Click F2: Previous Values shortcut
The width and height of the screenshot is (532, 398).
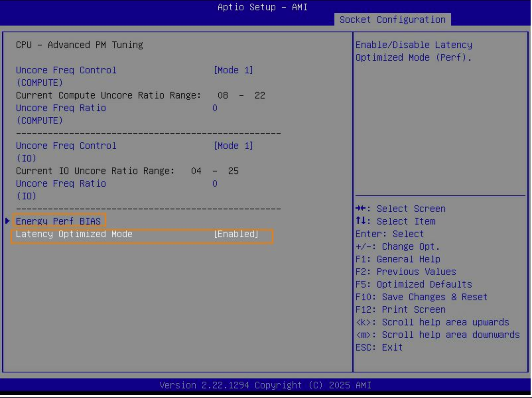coord(406,272)
